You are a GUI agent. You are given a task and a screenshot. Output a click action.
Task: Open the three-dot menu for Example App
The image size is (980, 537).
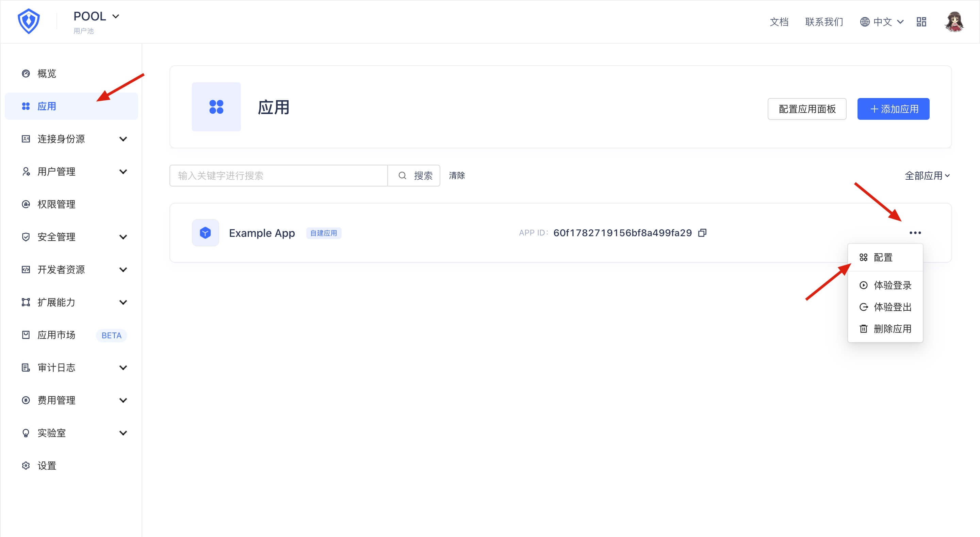(915, 232)
